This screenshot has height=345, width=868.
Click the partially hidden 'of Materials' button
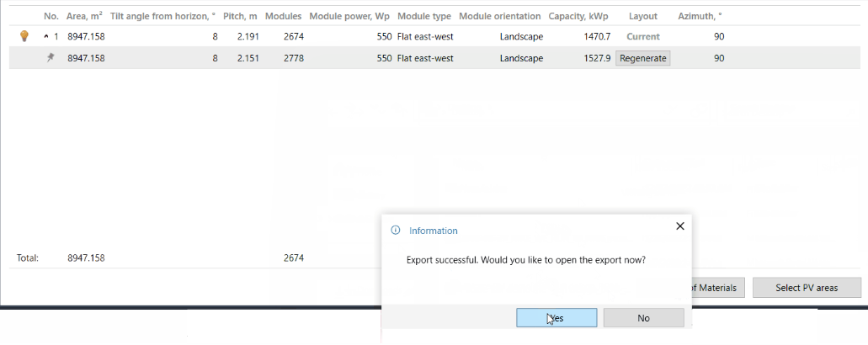716,288
